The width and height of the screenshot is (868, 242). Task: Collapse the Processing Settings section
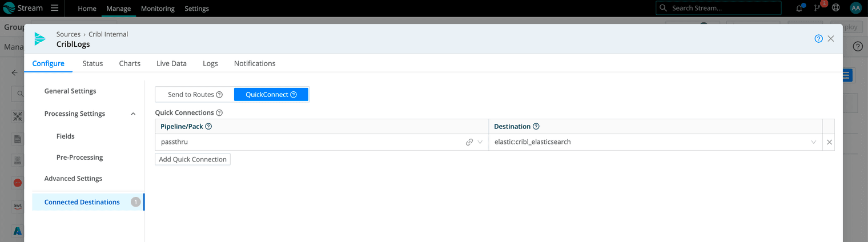(133, 114)
